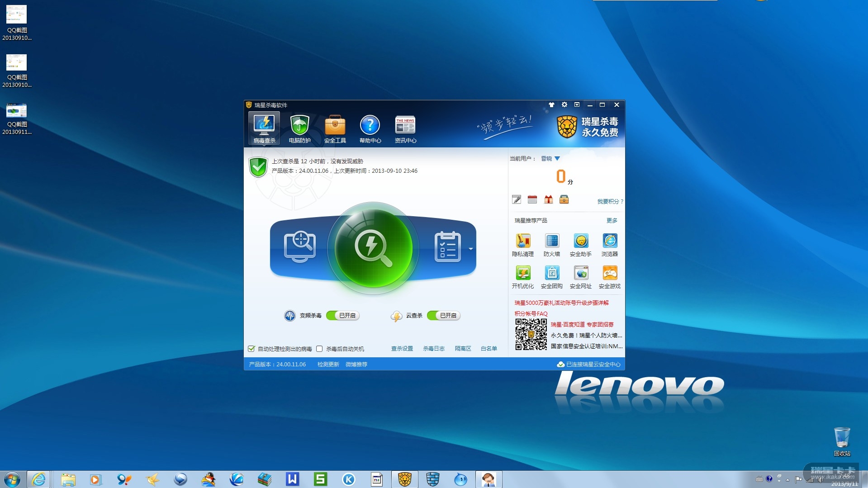
Task: Click 微博推荐 in the status bar
Action: 356,365
